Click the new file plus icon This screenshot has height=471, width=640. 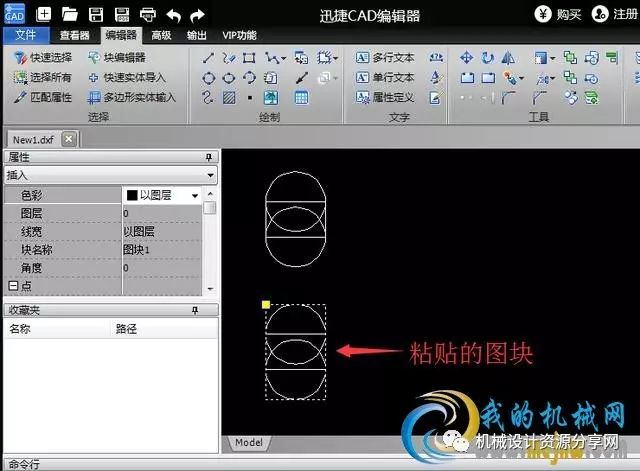[x=43, y=14]
